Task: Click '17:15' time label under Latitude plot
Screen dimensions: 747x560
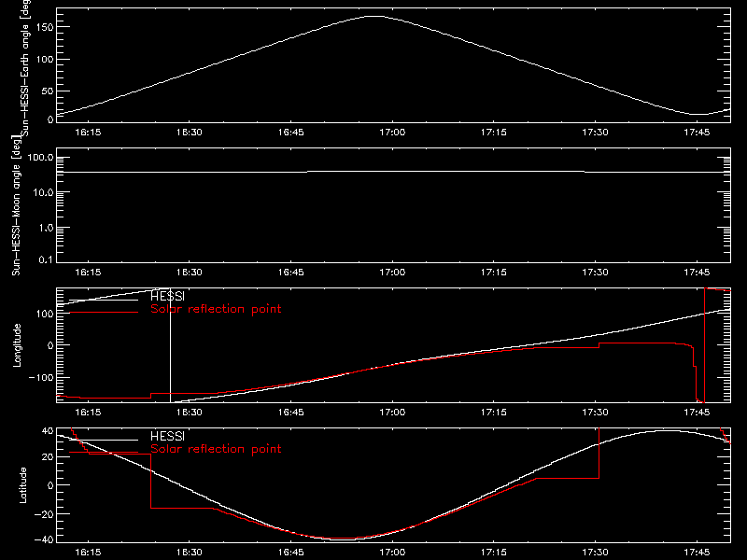Action: [494, 553]
